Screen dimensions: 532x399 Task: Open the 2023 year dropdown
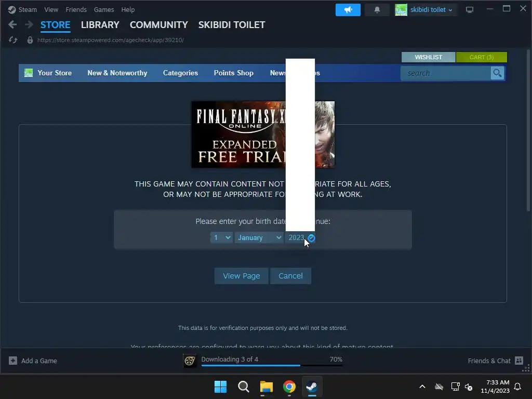300,237
